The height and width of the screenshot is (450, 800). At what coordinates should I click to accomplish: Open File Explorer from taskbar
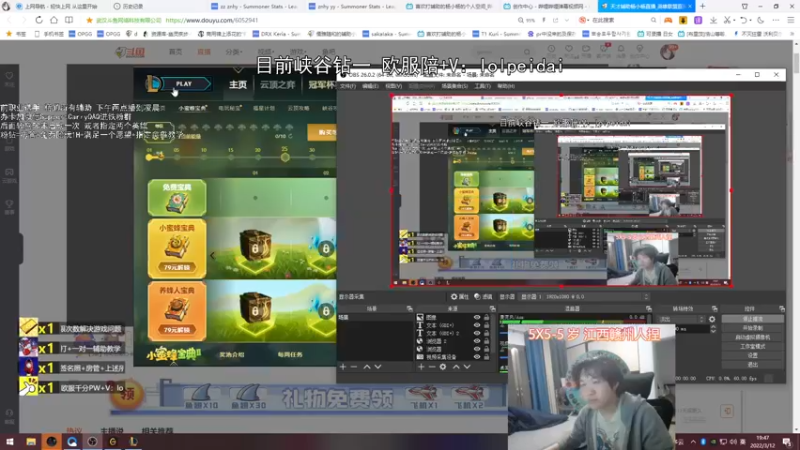31,442
